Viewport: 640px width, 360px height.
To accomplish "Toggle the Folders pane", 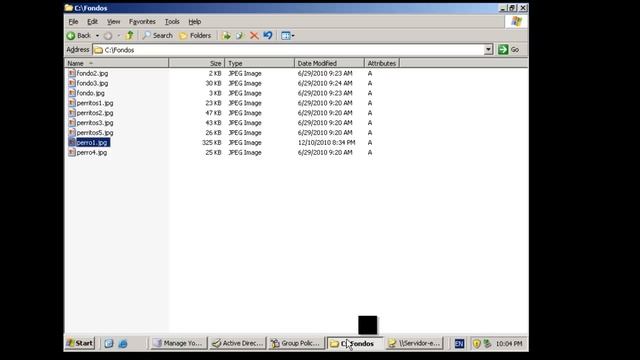I will click(196, 36).
